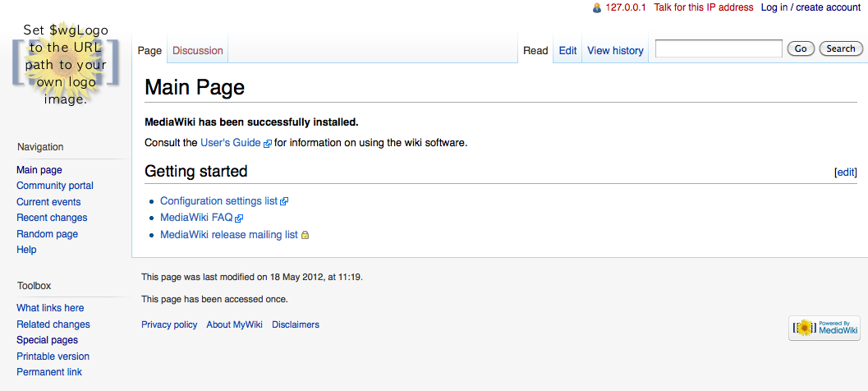View the Privacy policy footer link

pyautogui.click(x=169, y=324)
